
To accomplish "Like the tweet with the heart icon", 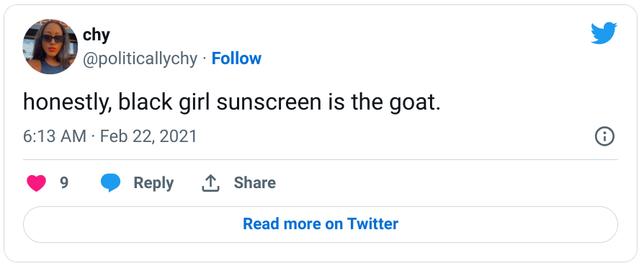I will coord(37,183).
